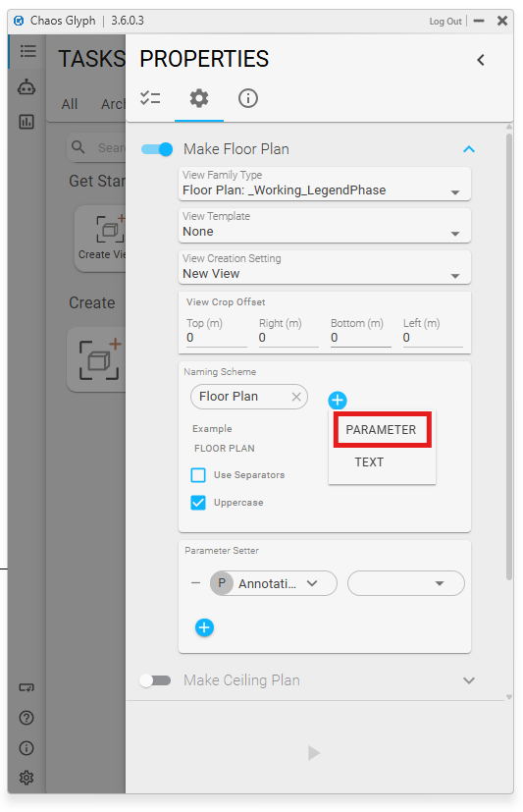Expand the Make Ceiling Plan section

[x=469, y=680]
